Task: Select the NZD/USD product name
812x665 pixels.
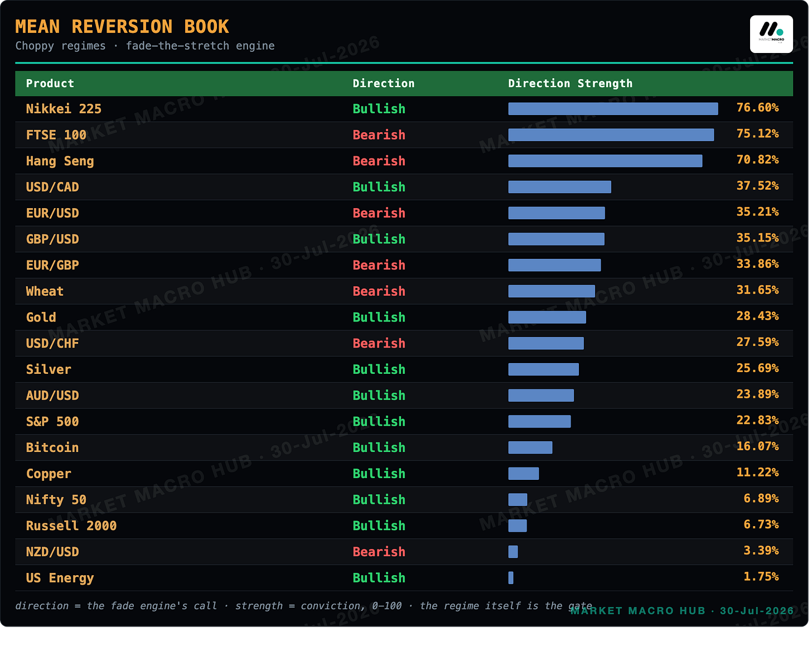Action: point(52,552)
